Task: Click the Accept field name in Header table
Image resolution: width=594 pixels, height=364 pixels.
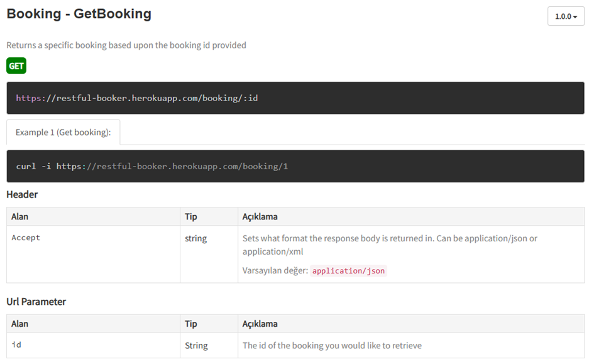Action: coord(26,238)
